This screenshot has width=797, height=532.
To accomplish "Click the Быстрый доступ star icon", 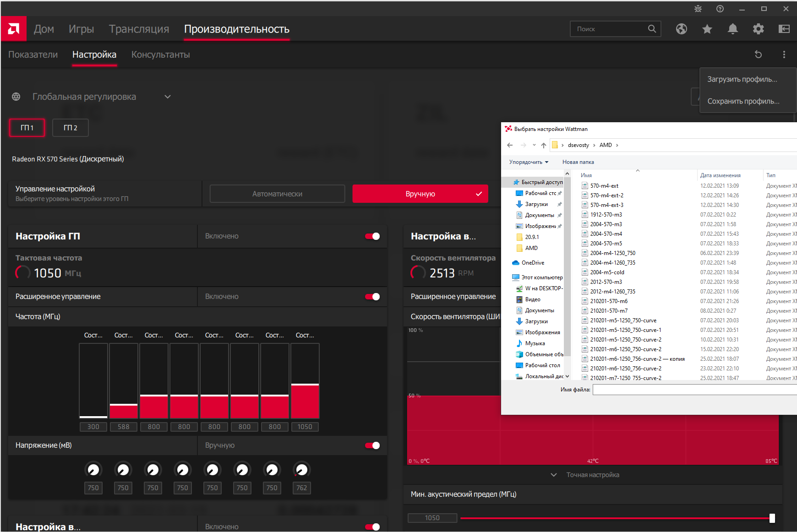I will [516, 182].
